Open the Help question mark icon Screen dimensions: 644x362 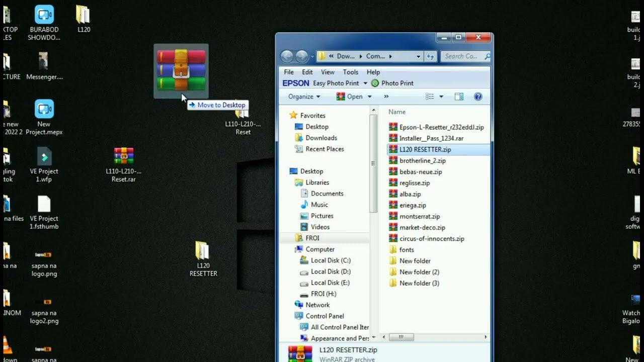click(478, 97)
